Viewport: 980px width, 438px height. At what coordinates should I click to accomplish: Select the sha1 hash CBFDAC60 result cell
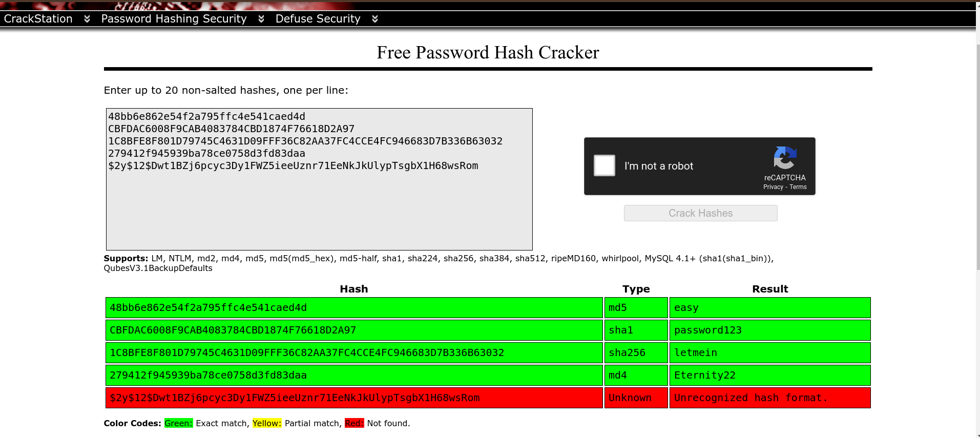point(354,330)
